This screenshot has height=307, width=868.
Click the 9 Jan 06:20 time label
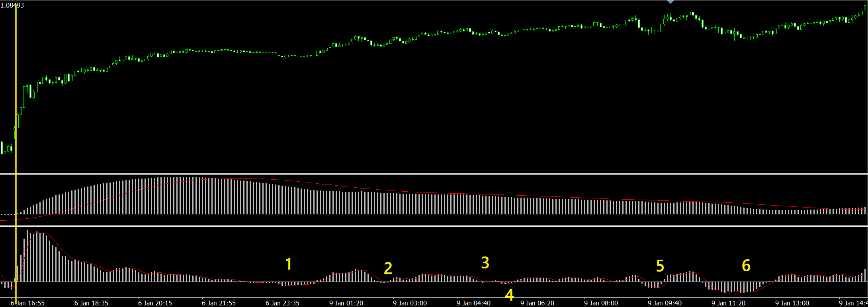[537, 303]
